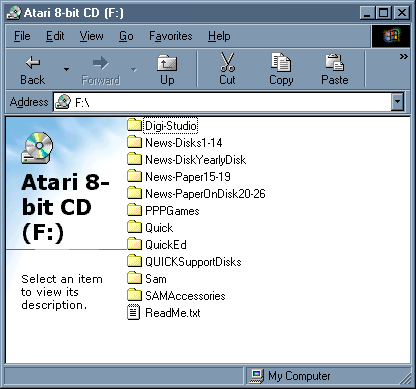This screenshot has height=389, width=416.
Task: Click the title bar CD drive icon
Action: tap(14, 13)
